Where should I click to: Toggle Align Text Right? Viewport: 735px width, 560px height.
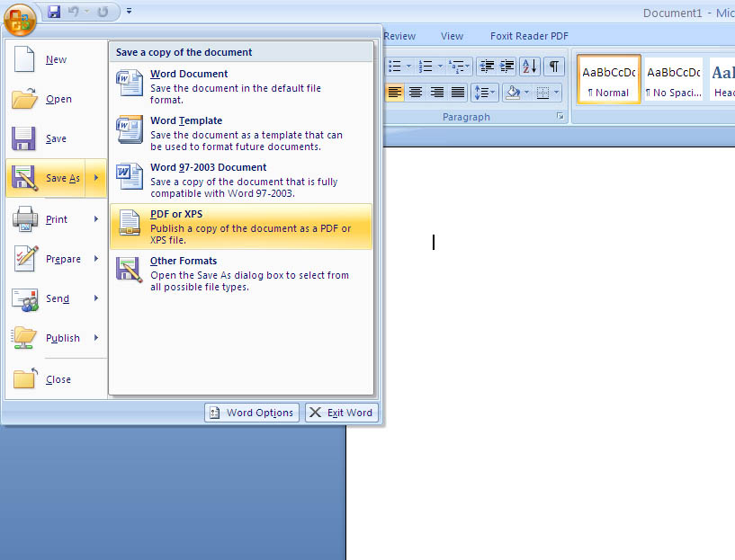pyautogui.click(x=437, y=93)
